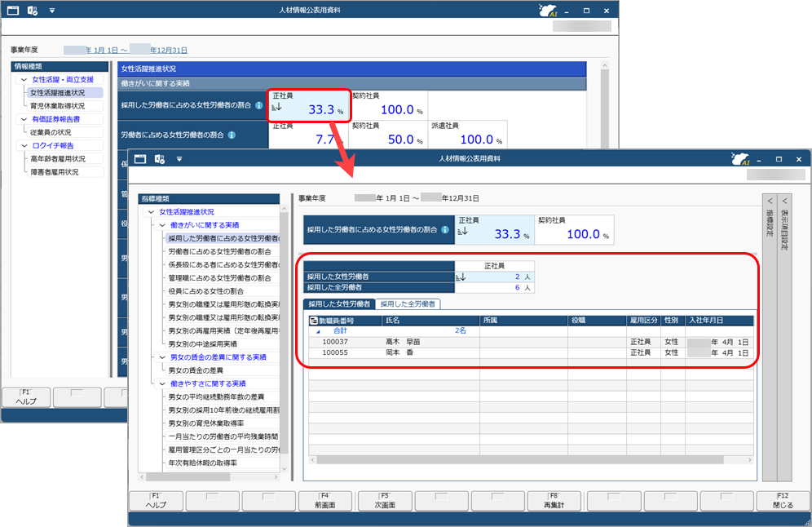Click the F8 再集計 button
The image size is (812, 527).
point(554,501)
